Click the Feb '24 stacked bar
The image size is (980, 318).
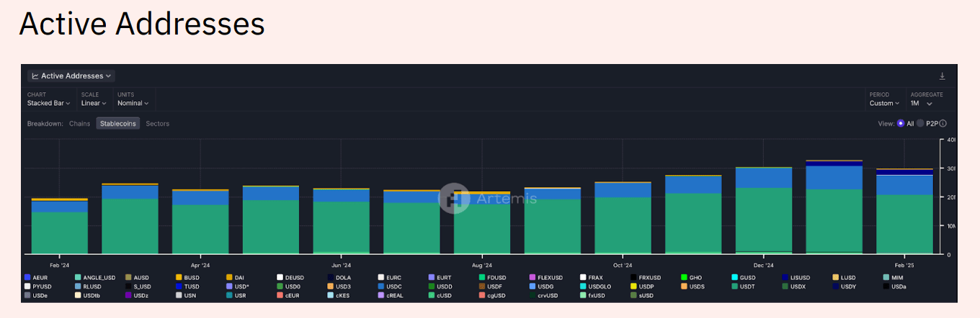click(60, 227)
